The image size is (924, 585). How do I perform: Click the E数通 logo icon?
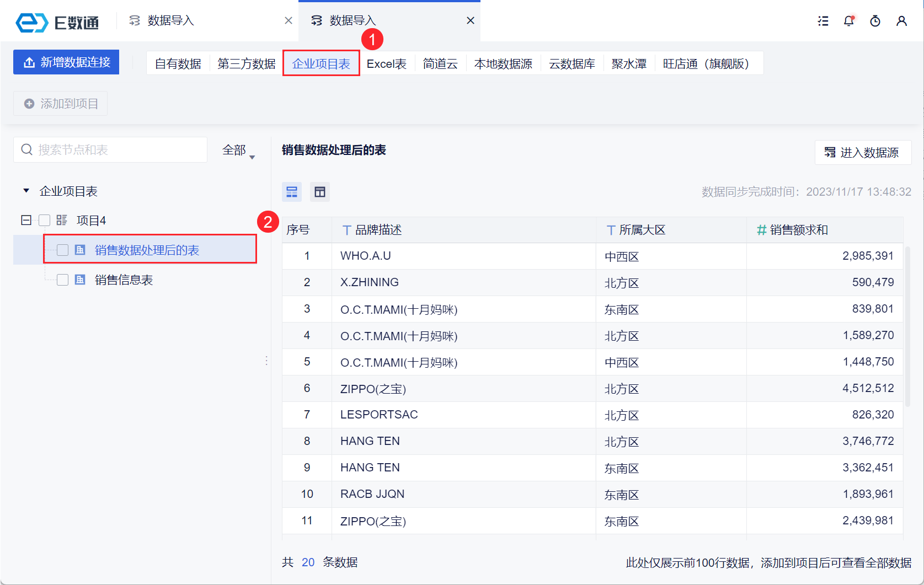coord(32,22)
